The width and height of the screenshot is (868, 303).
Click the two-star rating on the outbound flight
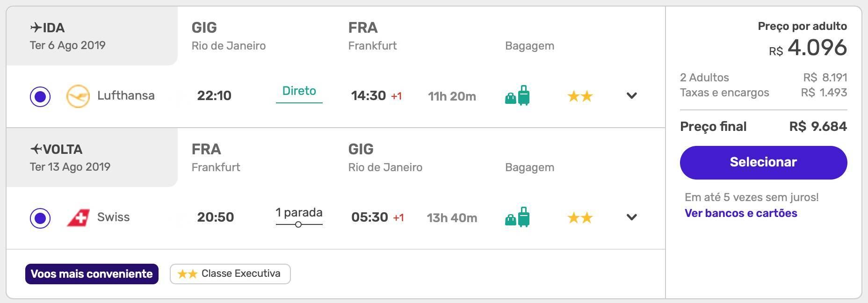click(580, 96)
